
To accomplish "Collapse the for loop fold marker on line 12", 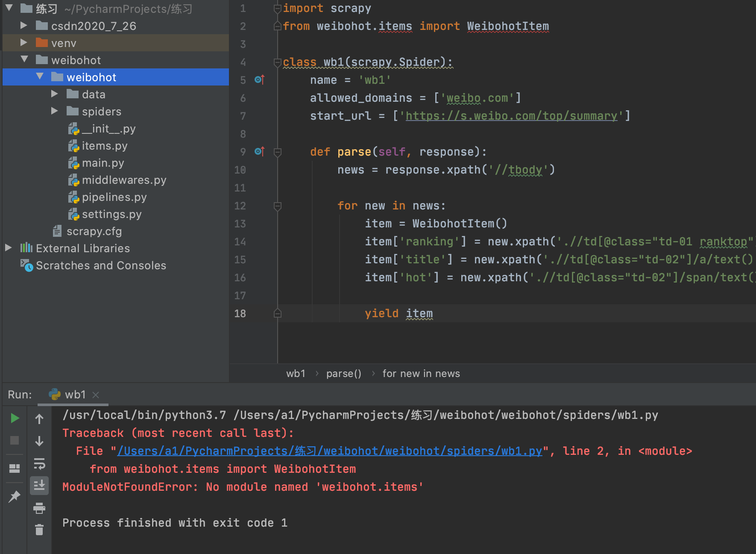I will pyautogui.click(x=277, y=206).
